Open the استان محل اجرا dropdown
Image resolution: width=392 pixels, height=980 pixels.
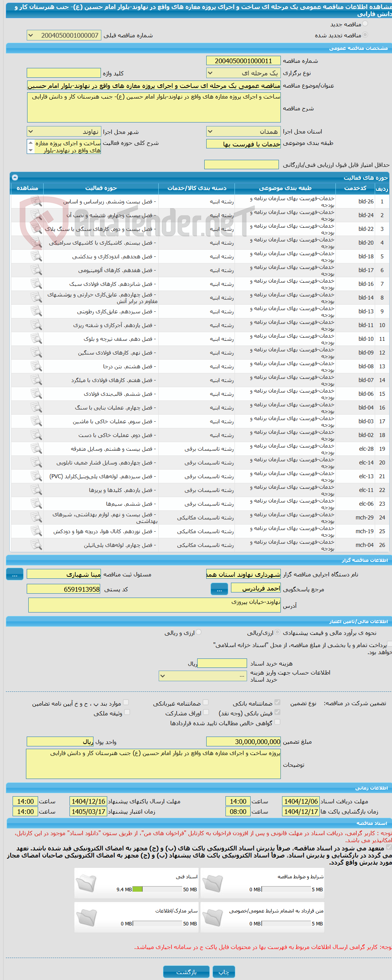[x=243, y=132]
